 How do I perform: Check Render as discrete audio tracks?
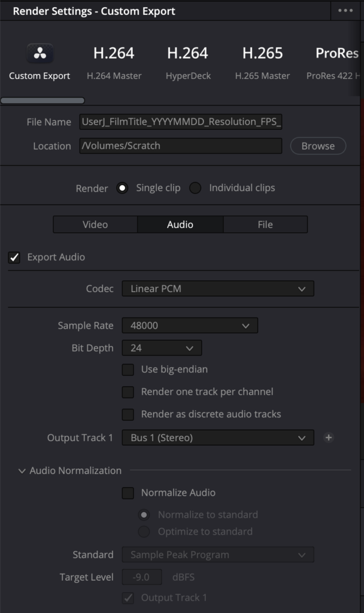click(128, 414)
